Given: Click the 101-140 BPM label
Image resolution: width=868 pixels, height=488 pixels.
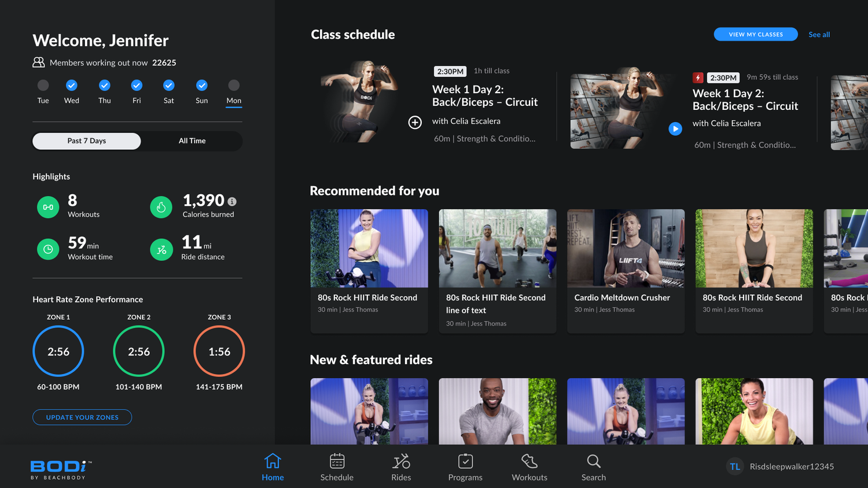Looking at the screenshot, I should click(139, 387).
